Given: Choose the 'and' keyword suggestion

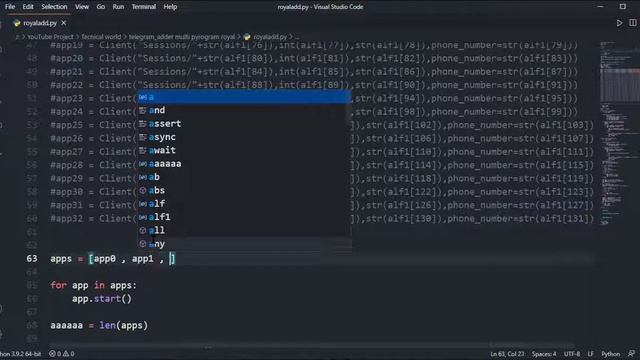Looking at the screenshot, I should coord(244,110).
